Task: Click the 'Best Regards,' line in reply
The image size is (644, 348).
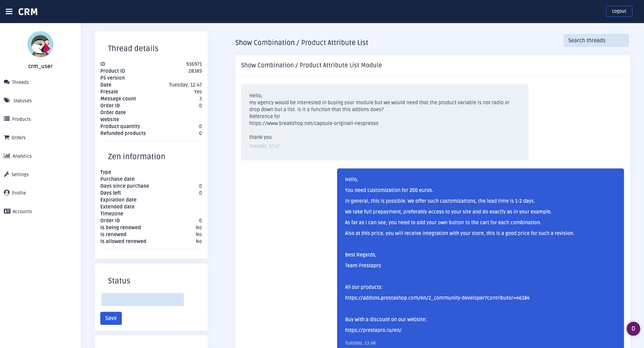Action: point(361,255)
